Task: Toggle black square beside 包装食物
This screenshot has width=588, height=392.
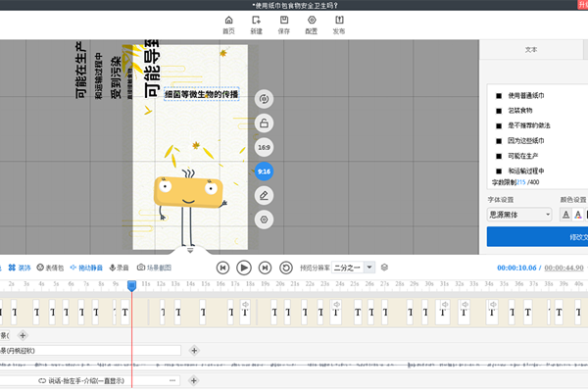Action: coord(499,111)
